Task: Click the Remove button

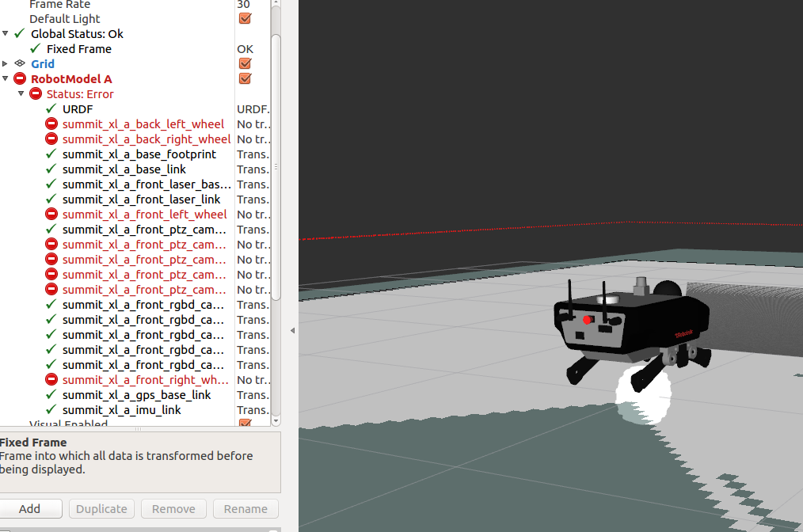Action: (x=173, y=508)
